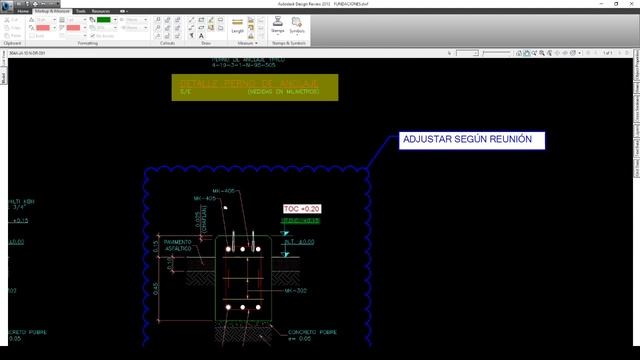Open the red line color dropdown arrow
Viewport: 640px width, 360px height.
(x=84, y=28)
